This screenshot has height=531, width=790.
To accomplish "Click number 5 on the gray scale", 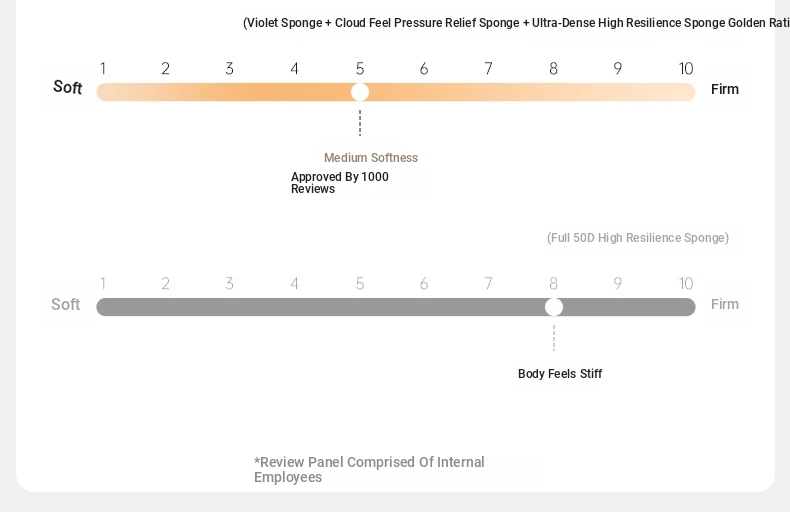I will click(360, 284).
